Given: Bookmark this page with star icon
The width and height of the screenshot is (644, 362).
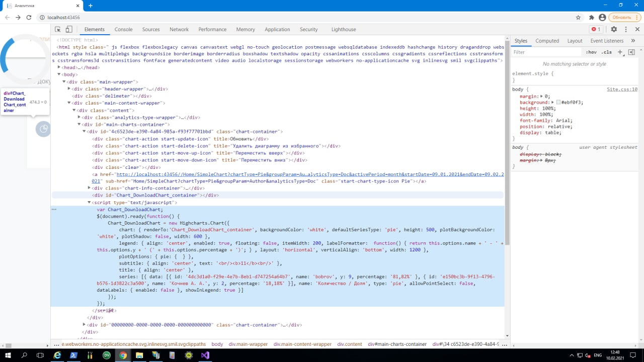Looking at the screenshot, I should (578, 17).
